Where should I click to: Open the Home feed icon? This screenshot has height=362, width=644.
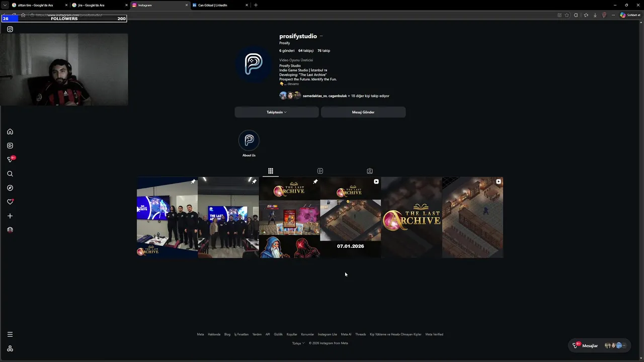(10, 132)
